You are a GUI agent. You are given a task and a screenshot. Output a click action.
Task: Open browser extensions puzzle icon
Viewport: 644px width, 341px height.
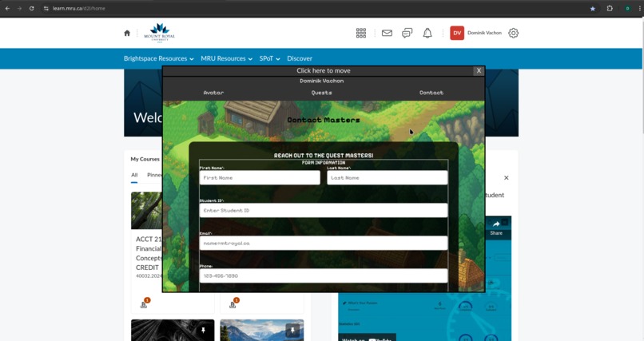pyautogui.click(x=610, y=8)
